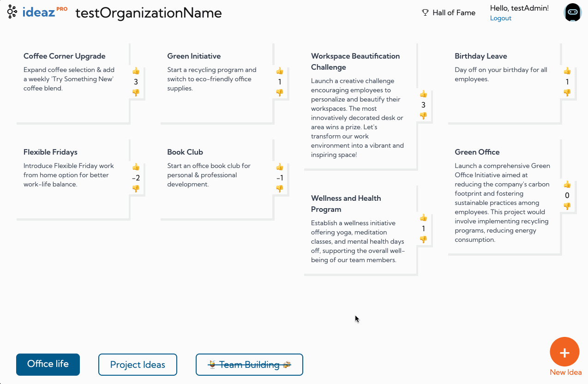The height and width of the screenshot is (384, 588).
Task: Open the Flexible Fridays idea card
Action: (73, 179)
